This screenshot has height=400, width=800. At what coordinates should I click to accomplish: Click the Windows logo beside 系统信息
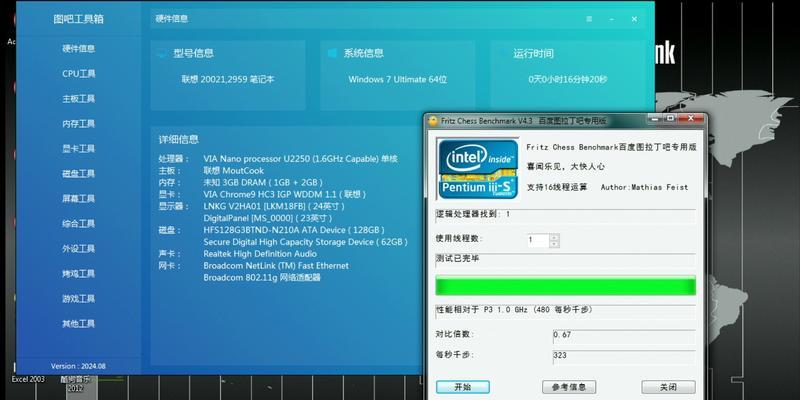(332, 53)
